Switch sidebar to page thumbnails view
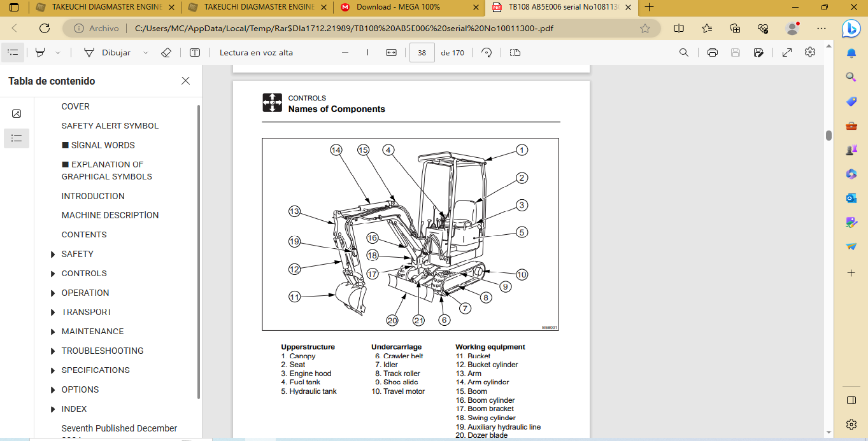This screenshot has height=441, width=868. [x=17, y=114]
